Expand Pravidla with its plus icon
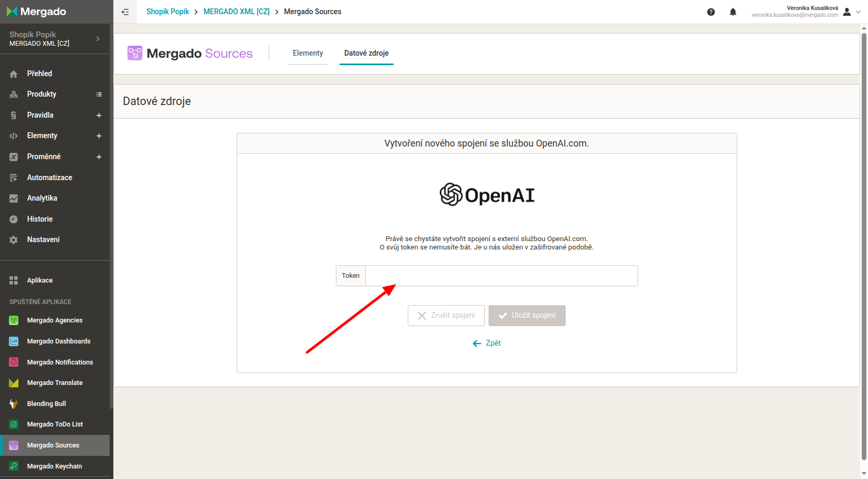The width and height of the screenshot is (868, 479). tap(99, 115)
